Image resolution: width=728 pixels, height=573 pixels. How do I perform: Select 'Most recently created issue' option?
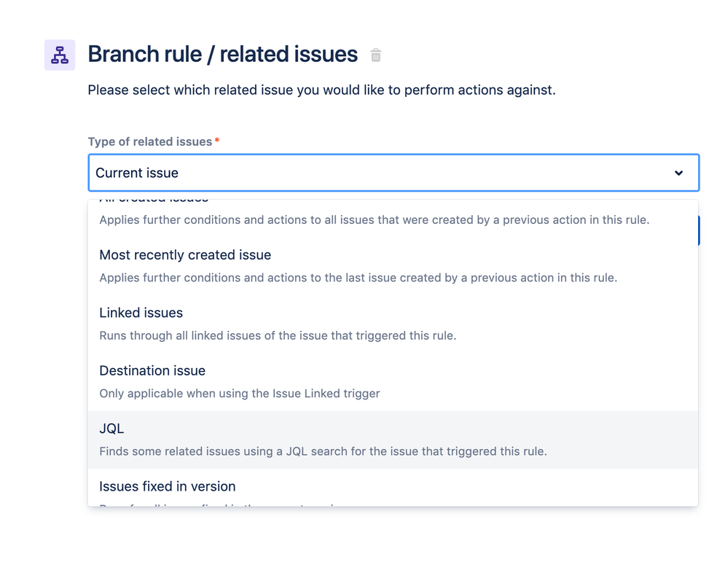(x=392, y=266)
